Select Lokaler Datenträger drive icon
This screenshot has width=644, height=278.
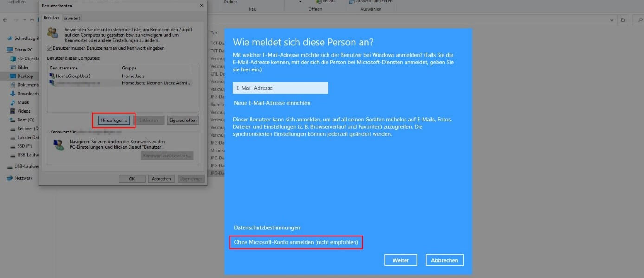click(13, 138)
